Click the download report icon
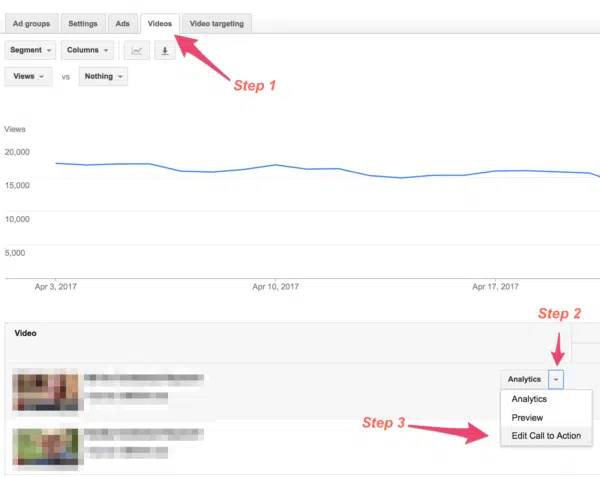The height and width of the screenshot is (477, 600). (x=164, y=50)
